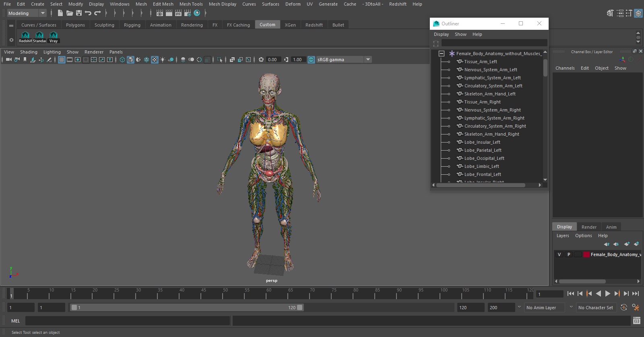644x337 pixels.
Task: Open the viewport Shading menu
Action: tap(29, 52)
